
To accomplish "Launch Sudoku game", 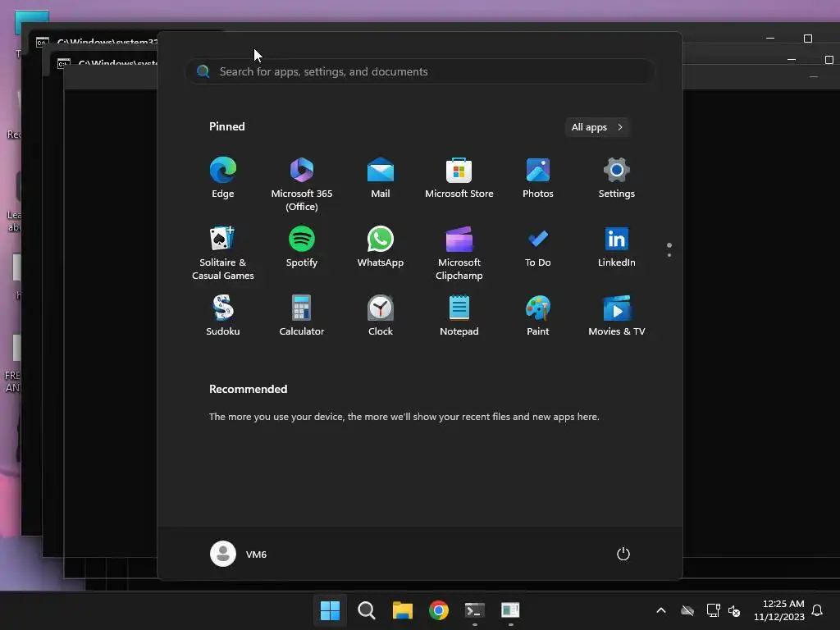I will point(223,316).
